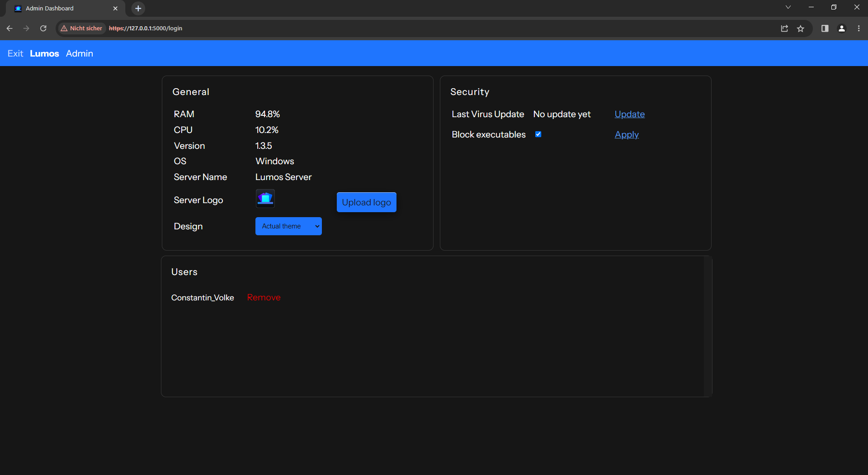The width and height of the screenshot is (868, 475).
Task: Bookmark this page with the star icon
Action: pyautogui.click(x=801, y=28)
